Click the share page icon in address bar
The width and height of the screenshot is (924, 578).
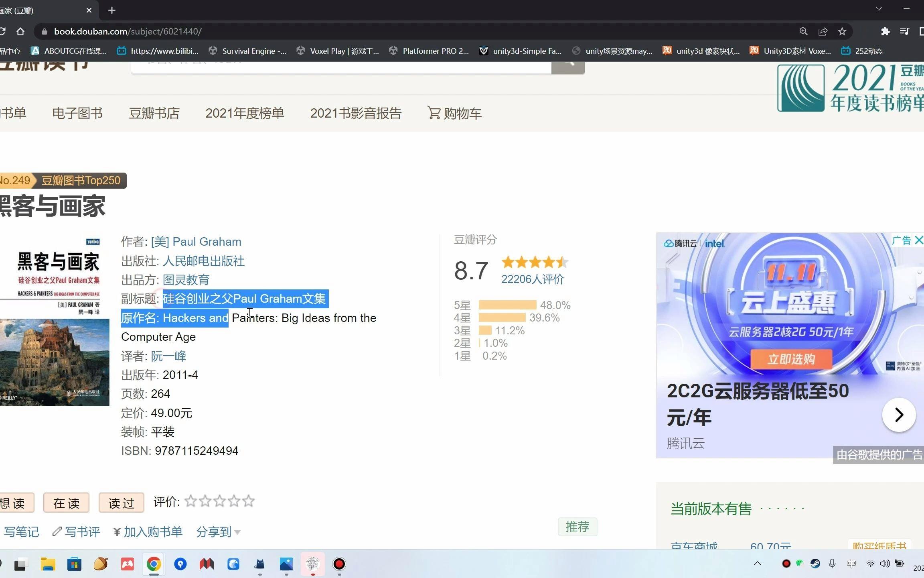pos(823,31)
